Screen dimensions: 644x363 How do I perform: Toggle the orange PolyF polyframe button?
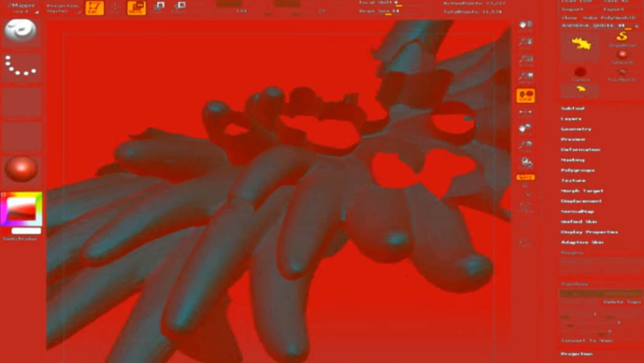[525, 178]
